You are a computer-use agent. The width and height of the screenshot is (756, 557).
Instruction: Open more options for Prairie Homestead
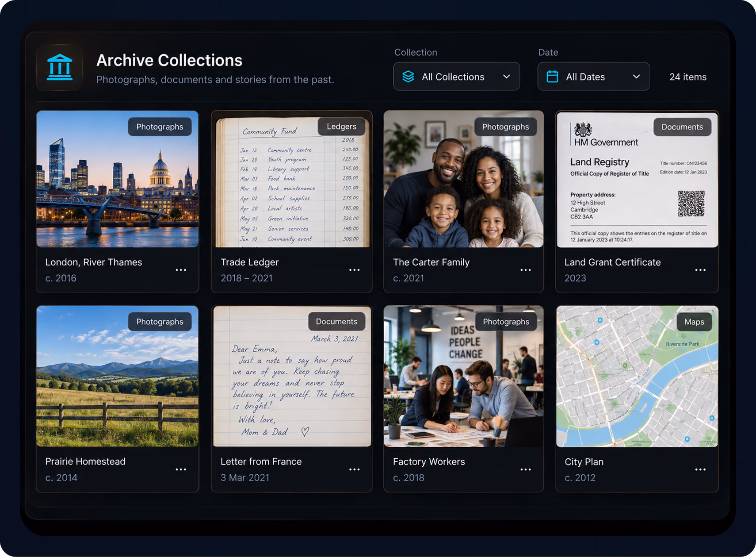181,469
